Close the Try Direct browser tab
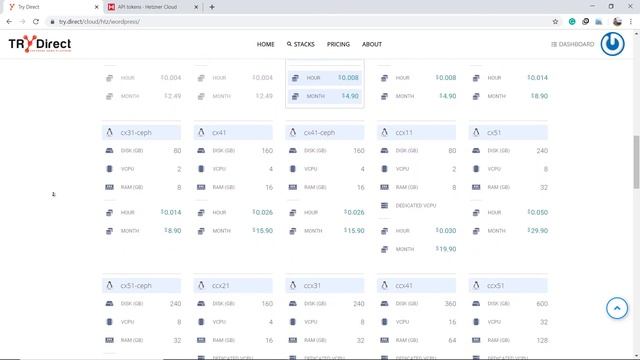The width and height of the screenshot is (640, 360). click(96, 7)
